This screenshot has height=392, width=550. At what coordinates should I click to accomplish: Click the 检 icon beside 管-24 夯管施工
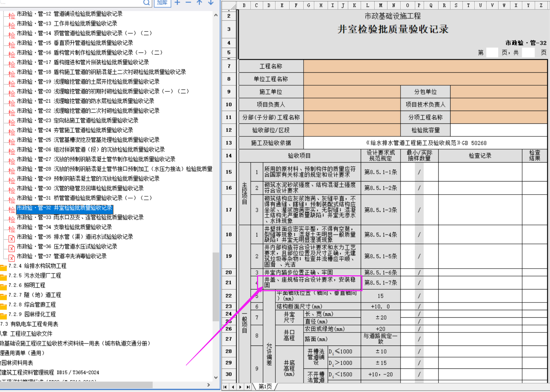coord(12,131)
